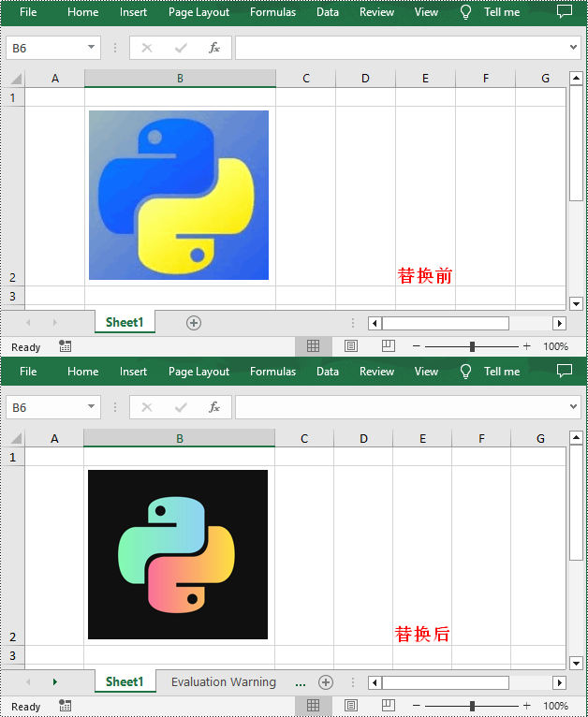
Task: Open comments icon in top window
Action: pos(565,11)
